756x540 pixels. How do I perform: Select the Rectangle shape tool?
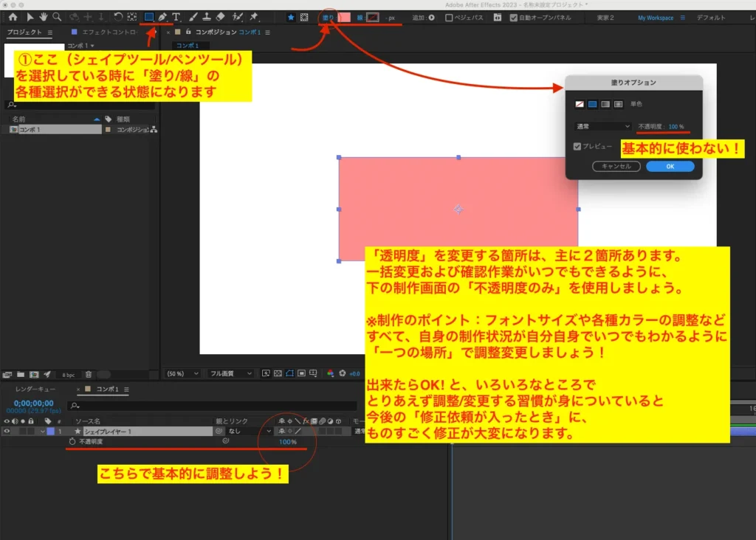(x=149, y=17)
